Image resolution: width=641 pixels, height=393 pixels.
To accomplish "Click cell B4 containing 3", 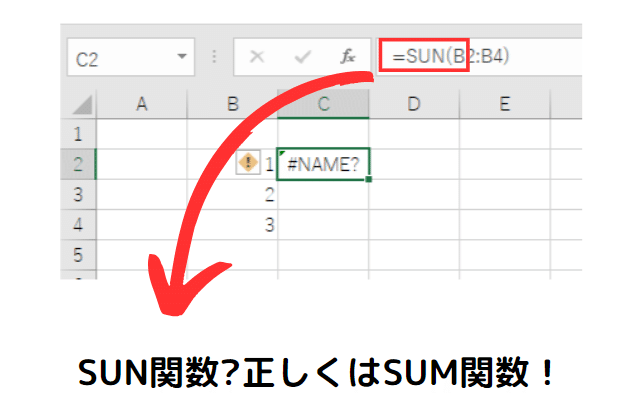I will click(232, 225).
